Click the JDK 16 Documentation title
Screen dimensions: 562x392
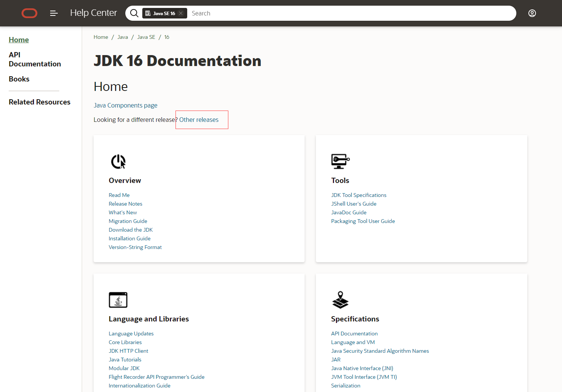tap(177, 61)
